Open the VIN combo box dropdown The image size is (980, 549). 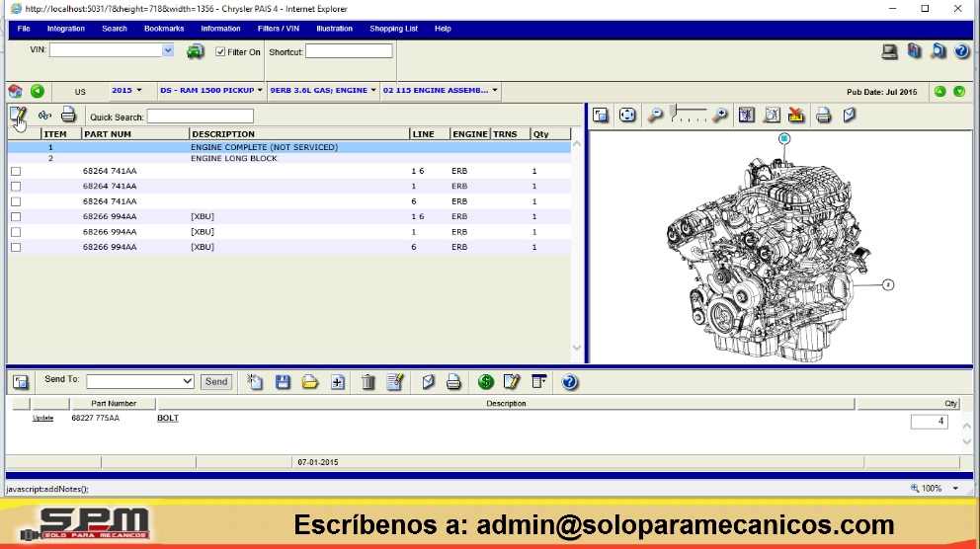[168, 50]
